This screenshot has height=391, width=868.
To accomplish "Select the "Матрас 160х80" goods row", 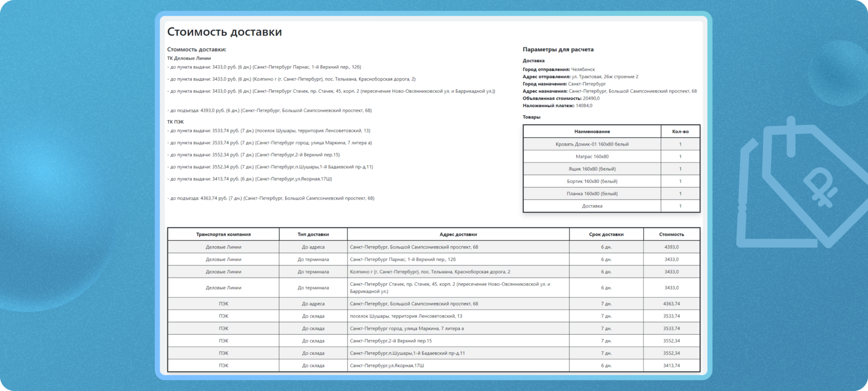I will tap(612, 157).
